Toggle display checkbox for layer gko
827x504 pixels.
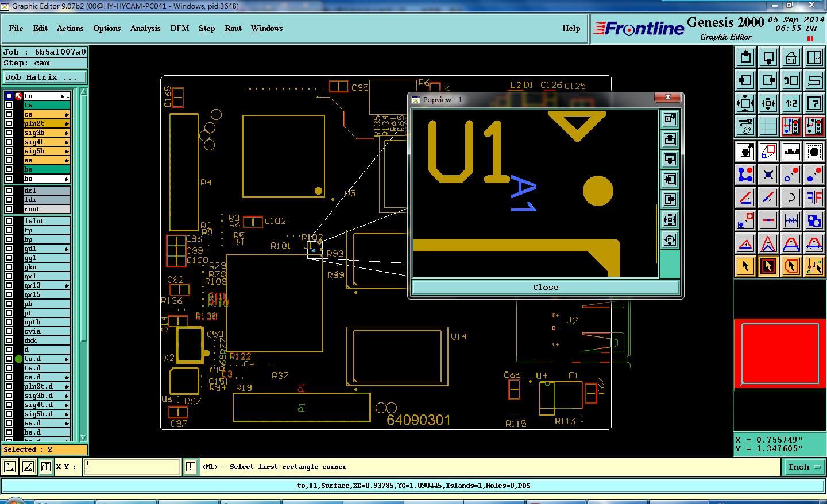(9, 267)
